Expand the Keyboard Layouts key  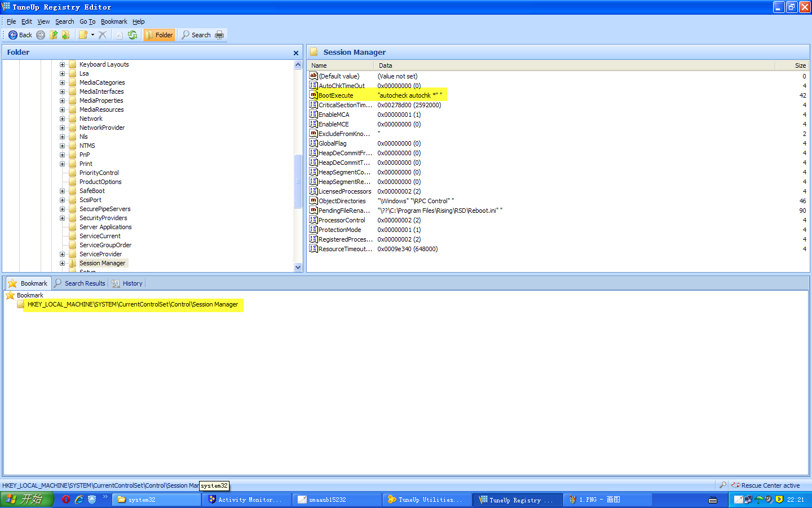(x=62, y=64)
